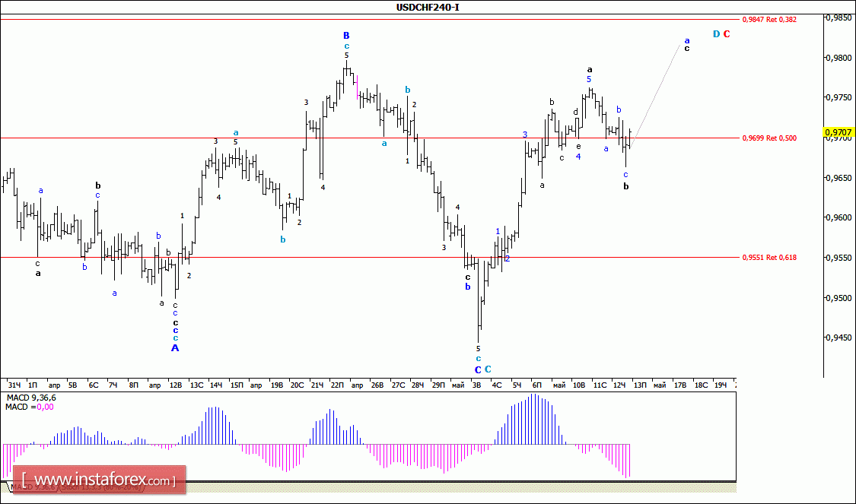
Task: Select the blue wave D label
Action: (x=717, y=33)
